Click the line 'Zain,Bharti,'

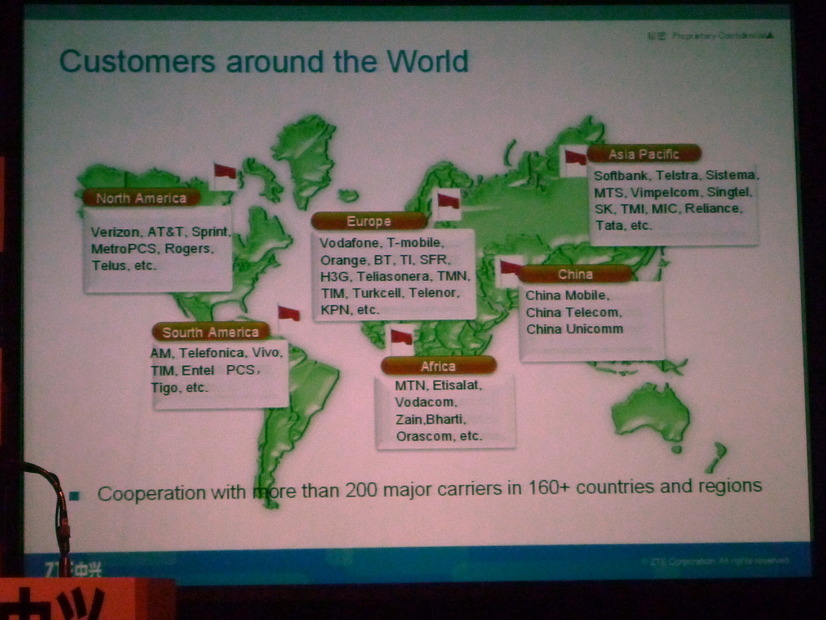click(431, 419)
